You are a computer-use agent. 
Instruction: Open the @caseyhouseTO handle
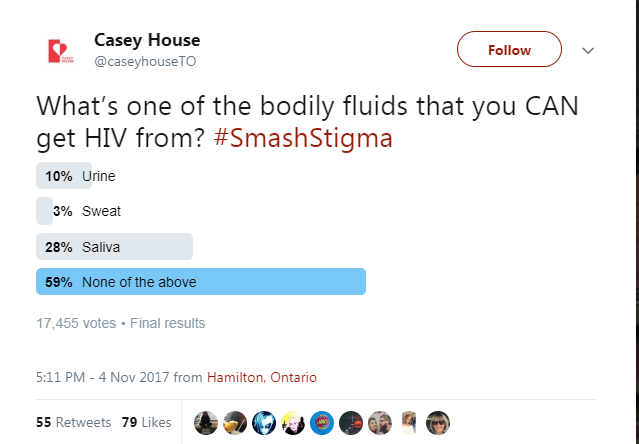(x=145, y=62)
